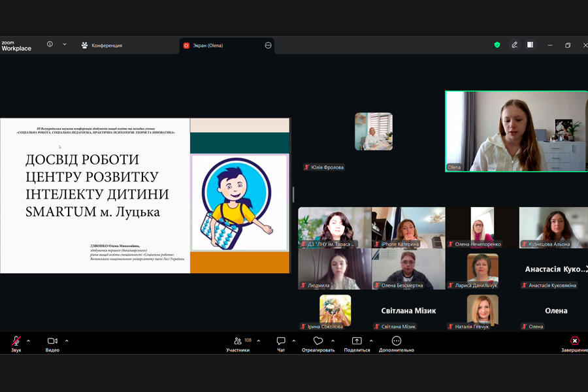The image size is (588, 392).
Task: Click the Smartum boy logo on slide
Action: (x=238, y=204)
